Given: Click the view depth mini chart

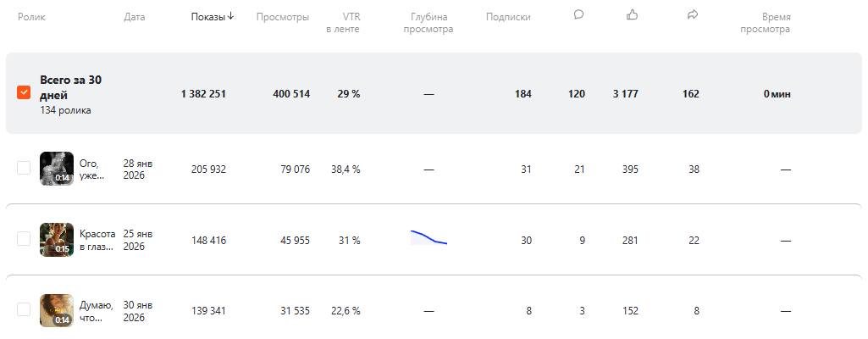Looking at the screenshot, I should [x=428, y=237].
